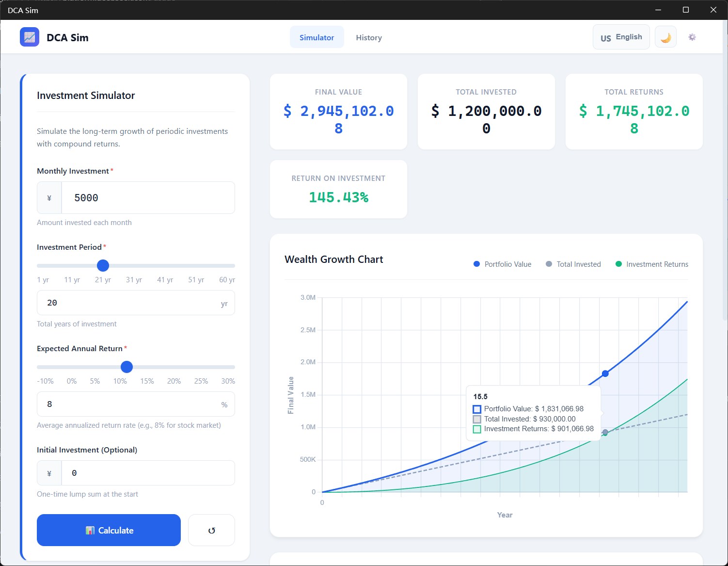This screenshot has height=566, width=728.
Task: Toggle dark mode with the moon icon
Action: pyautogui.click(x=665, y=37)
